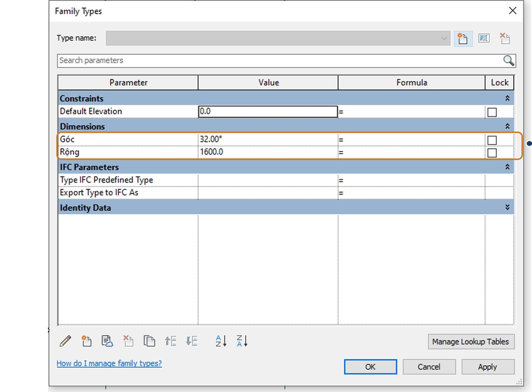Toggle Lock checkbox for Góc parameter
Viewport: 532px width, 392px height.
click(492, 140)
